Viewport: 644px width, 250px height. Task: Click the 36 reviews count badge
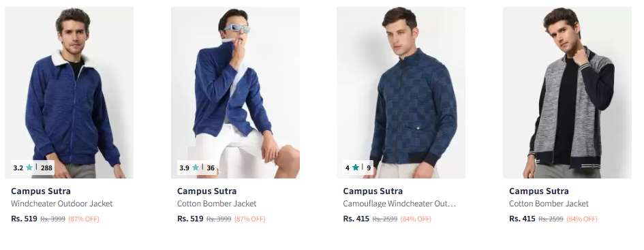pos(211,168)
